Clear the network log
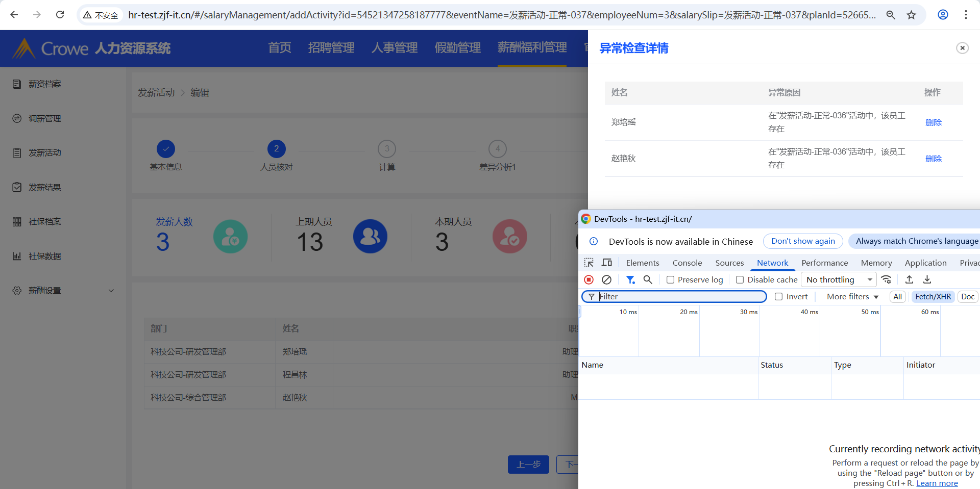 click(x=606, y=280)
